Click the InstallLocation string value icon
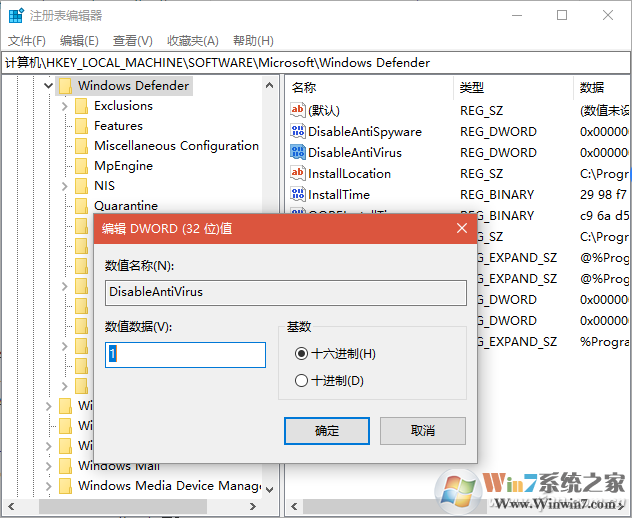The width and height of the screenshot is (632, 518). (297, 173)
